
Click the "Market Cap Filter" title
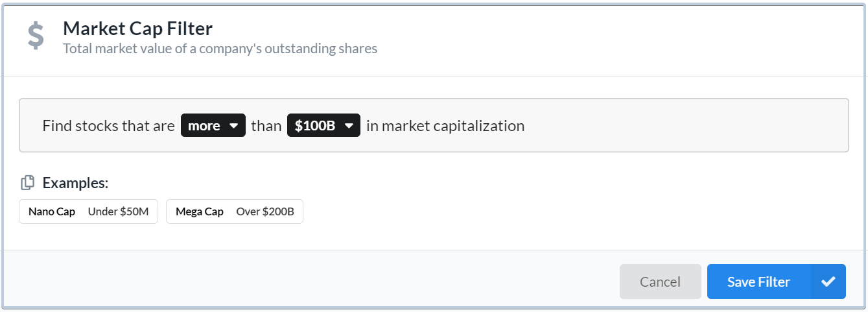[x=137, y=28]
